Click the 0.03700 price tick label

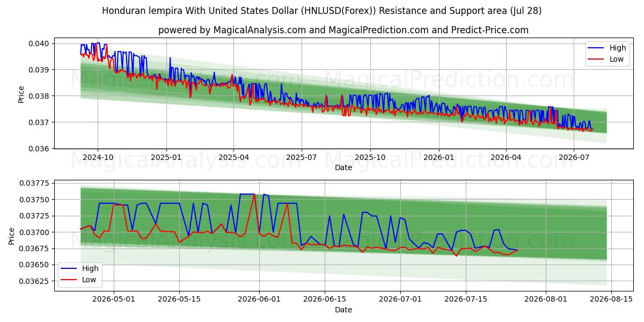(x=35, y=232)
